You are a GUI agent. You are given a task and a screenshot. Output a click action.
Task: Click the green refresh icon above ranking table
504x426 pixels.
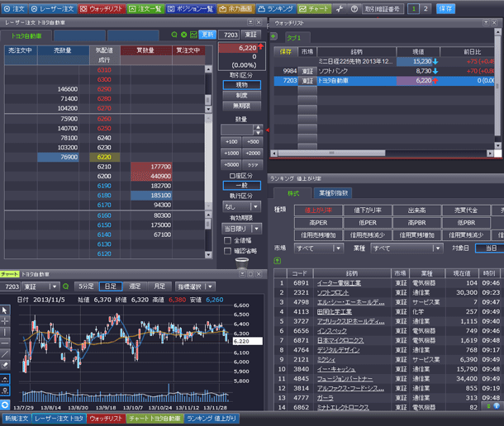point(278,261)
